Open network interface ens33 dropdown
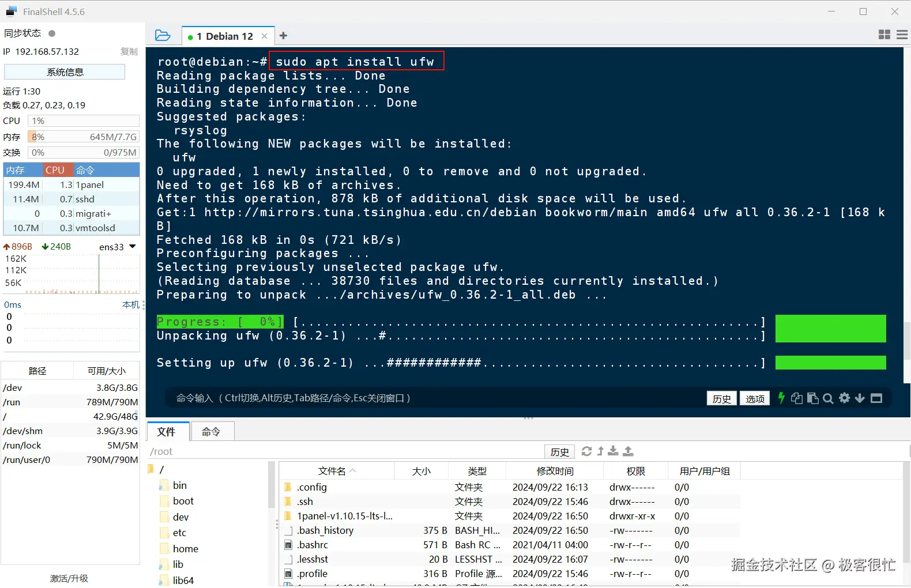Viewport: 911px width, 588px height. pyautogui.click(x=133, y=246)
